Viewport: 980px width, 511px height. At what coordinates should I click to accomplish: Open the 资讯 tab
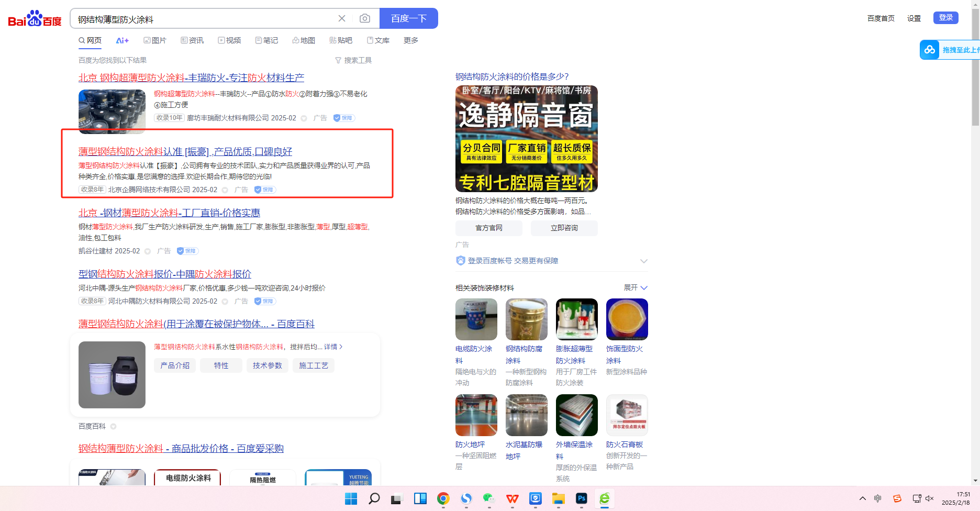[192, 40]
